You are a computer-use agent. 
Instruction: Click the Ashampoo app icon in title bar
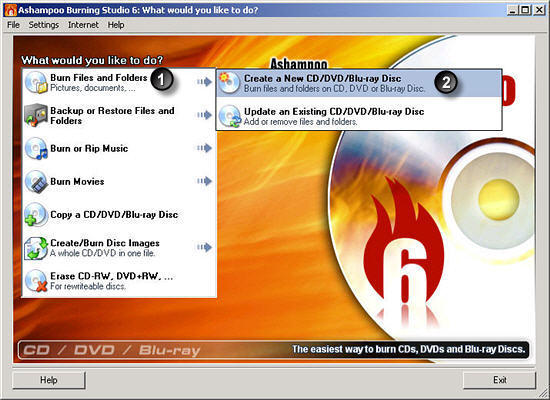[x=11, y=10]
